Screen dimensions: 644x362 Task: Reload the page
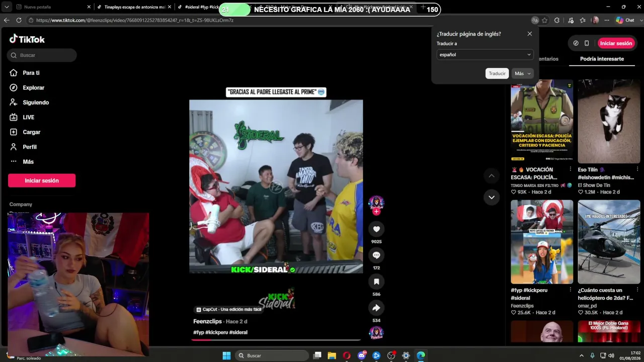coord(19,20)
